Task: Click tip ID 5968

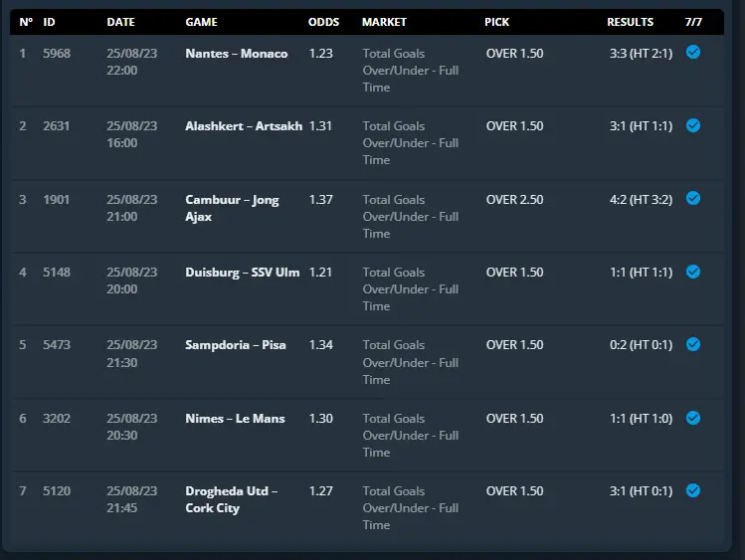Action: pos(57,53)
